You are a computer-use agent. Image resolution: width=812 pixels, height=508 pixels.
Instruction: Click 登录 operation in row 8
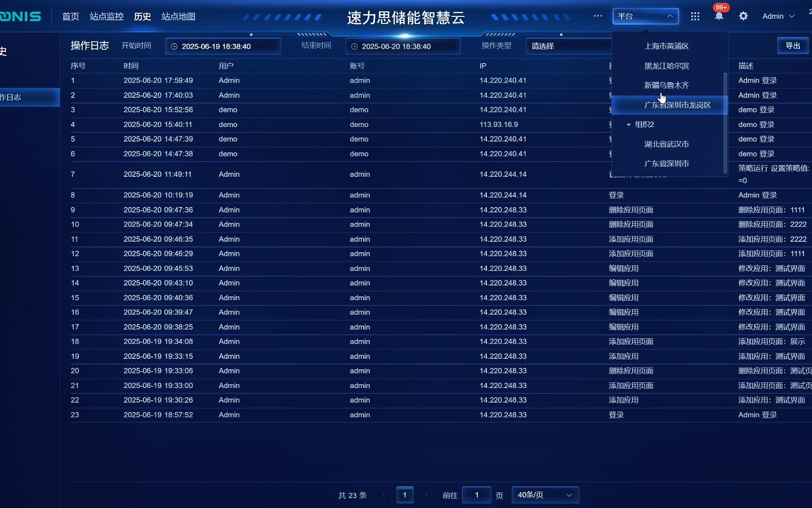tap(617, 195)
